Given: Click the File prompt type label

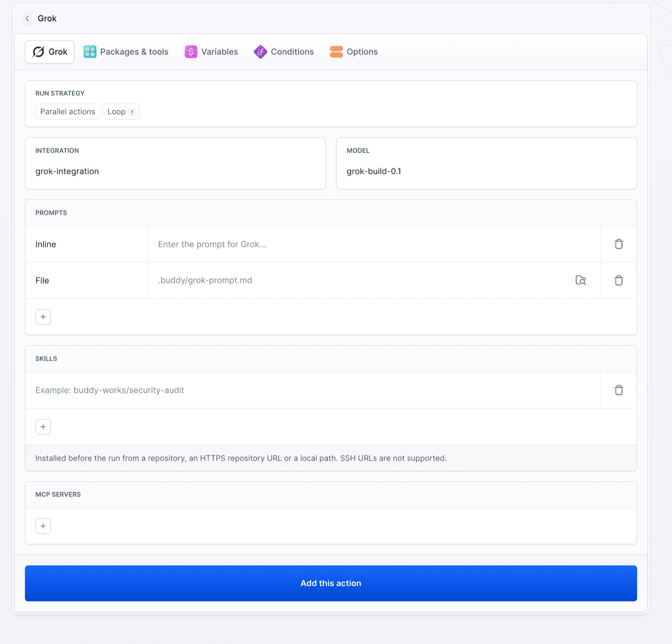Looking at the screenshot, I should [x=42, y=280].
